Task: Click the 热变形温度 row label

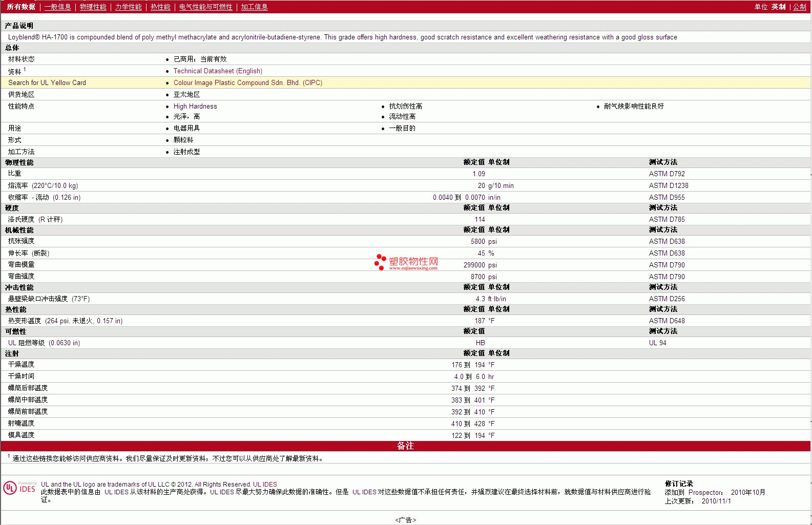Action: [x=66, y=321]
